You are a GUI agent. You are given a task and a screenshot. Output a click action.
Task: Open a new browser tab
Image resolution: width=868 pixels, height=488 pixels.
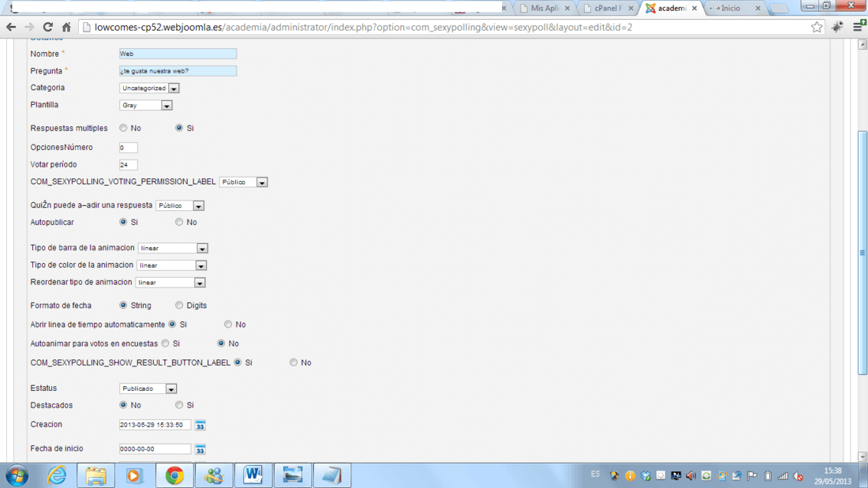pos(778,9)
